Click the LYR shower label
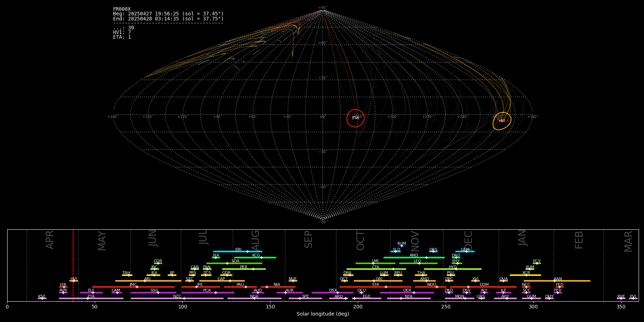This screenshot has width=644, height=322. pyautogui.click(x=63, y=285)
